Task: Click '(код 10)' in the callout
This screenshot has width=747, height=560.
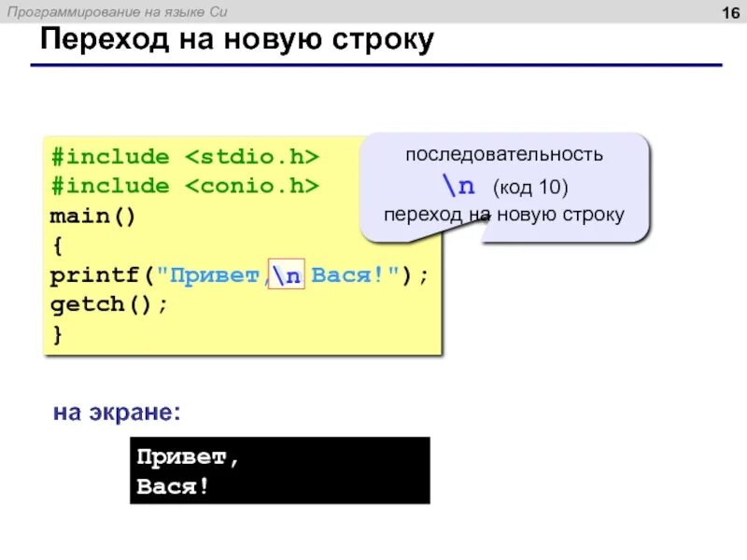Action: pos(530,188)
